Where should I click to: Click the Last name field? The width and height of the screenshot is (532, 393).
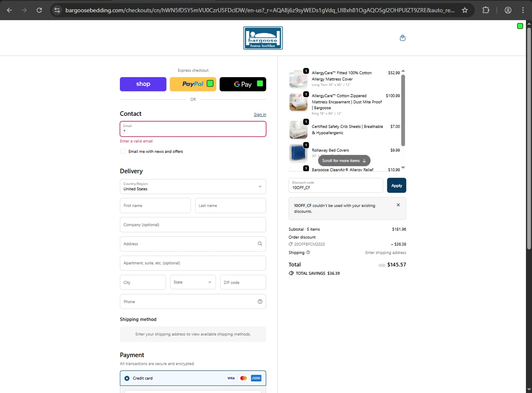231,206
